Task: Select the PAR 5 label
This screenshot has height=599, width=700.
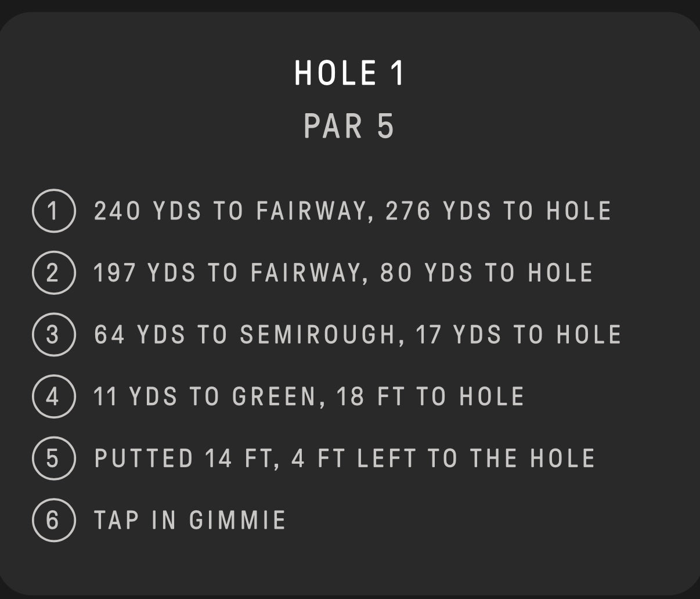Action: pos(349,126)
